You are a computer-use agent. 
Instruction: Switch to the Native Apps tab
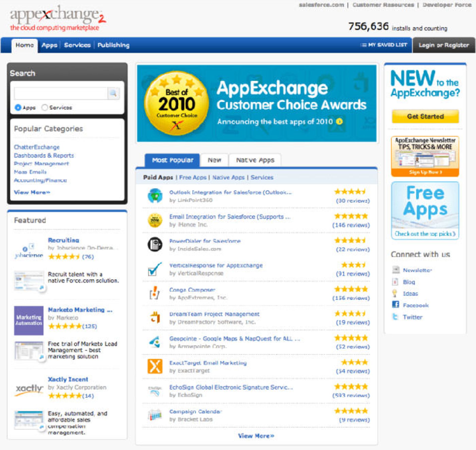click(x=255, y=160)
